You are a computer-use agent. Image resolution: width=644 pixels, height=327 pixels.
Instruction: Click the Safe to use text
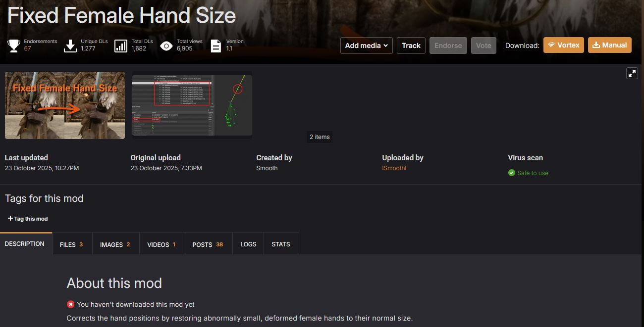pyautogui.click(x=533, y=173)
